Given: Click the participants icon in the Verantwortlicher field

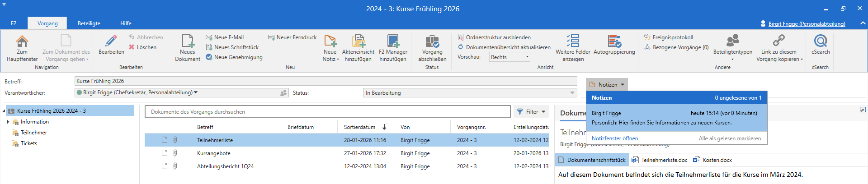Looking at the screenshot, I should pyautogui.click(x=283, y=93).
